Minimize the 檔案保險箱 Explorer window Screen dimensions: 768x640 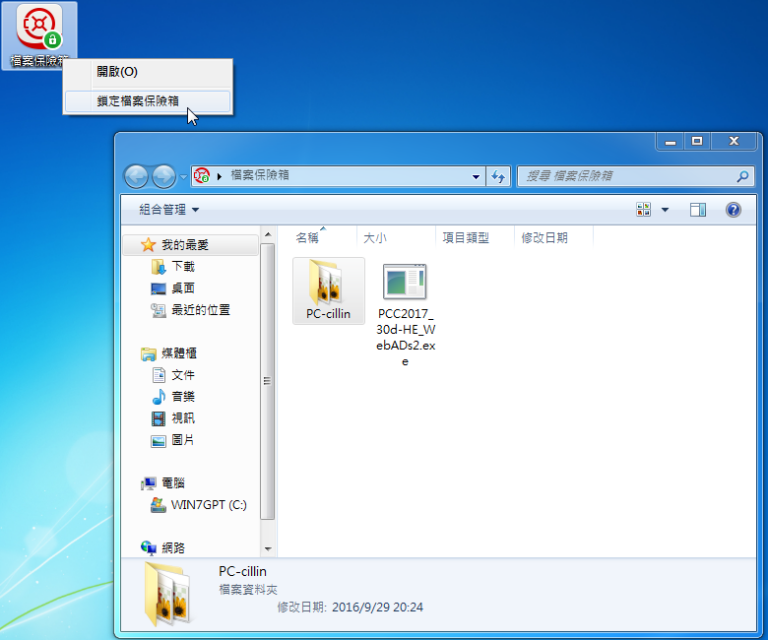click(x=671, y=142)
